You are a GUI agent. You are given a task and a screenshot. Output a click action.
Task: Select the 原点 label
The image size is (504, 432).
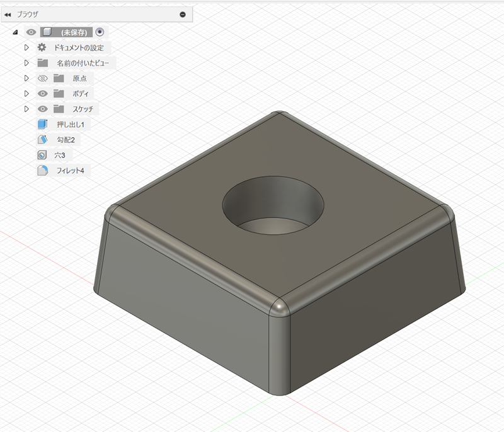pos(80,78)
